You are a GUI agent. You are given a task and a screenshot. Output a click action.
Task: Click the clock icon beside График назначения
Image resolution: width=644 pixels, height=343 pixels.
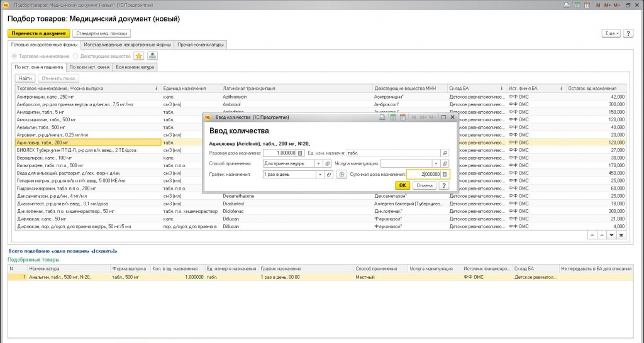[341, 175]
